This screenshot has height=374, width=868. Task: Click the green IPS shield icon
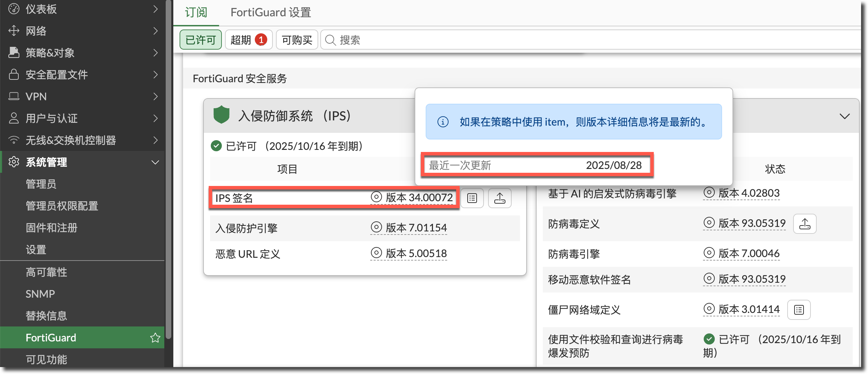(222, 115)
